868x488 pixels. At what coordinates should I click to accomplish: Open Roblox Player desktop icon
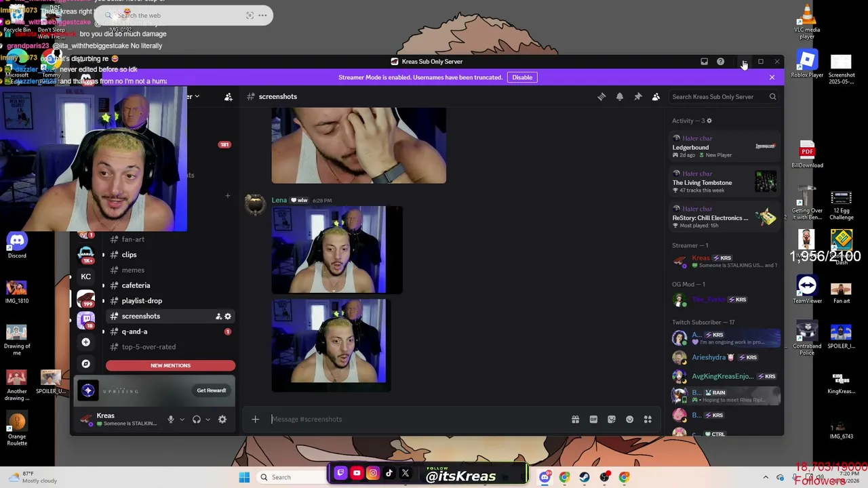pyautogui.click(x=807, y=65)
